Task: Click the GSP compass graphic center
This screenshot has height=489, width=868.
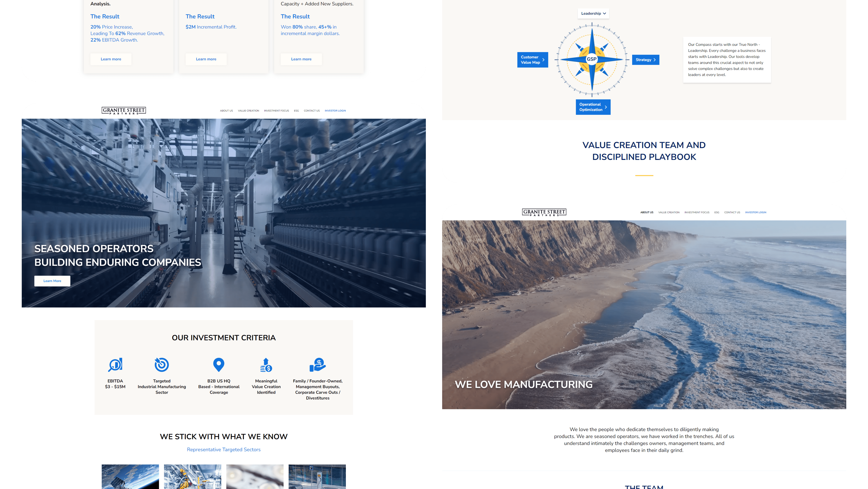Action: pyautogui.click(x=592, y=59)
